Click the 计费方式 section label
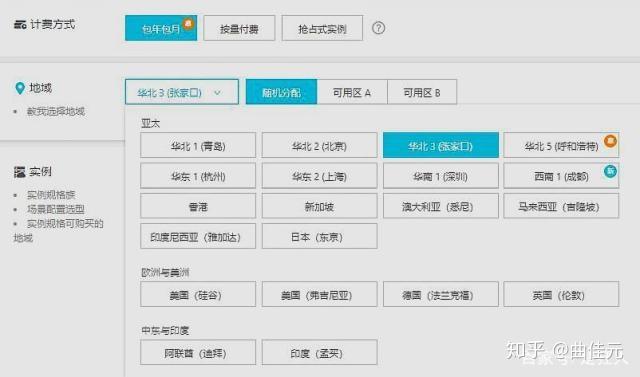This screenshot has height=377, width=640. tap(53, 24)
